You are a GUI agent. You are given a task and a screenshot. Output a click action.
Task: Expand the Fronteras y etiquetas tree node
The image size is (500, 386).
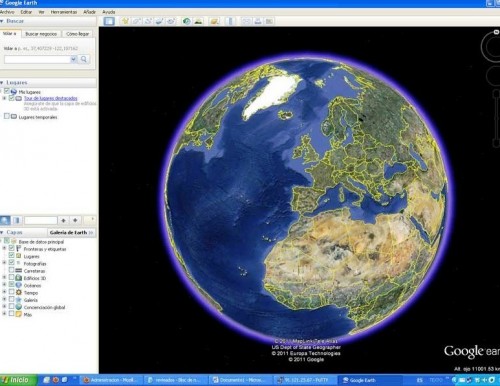point(4,249)
